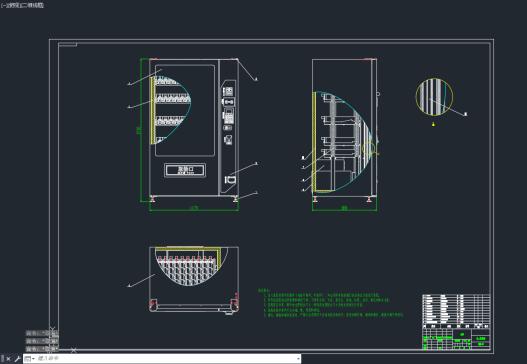Screen dimensions: 527x364
Task: Select the title block table
Action: 456,322
